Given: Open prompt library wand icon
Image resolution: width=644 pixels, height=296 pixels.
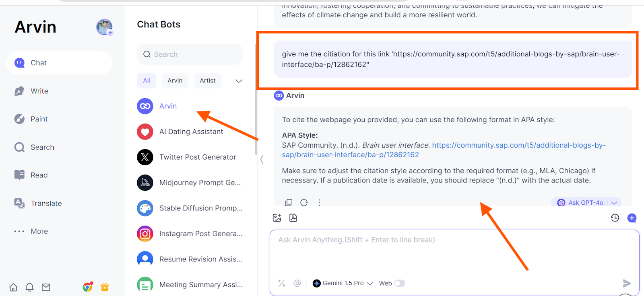Looking at the screenshot, I should 282,284.
